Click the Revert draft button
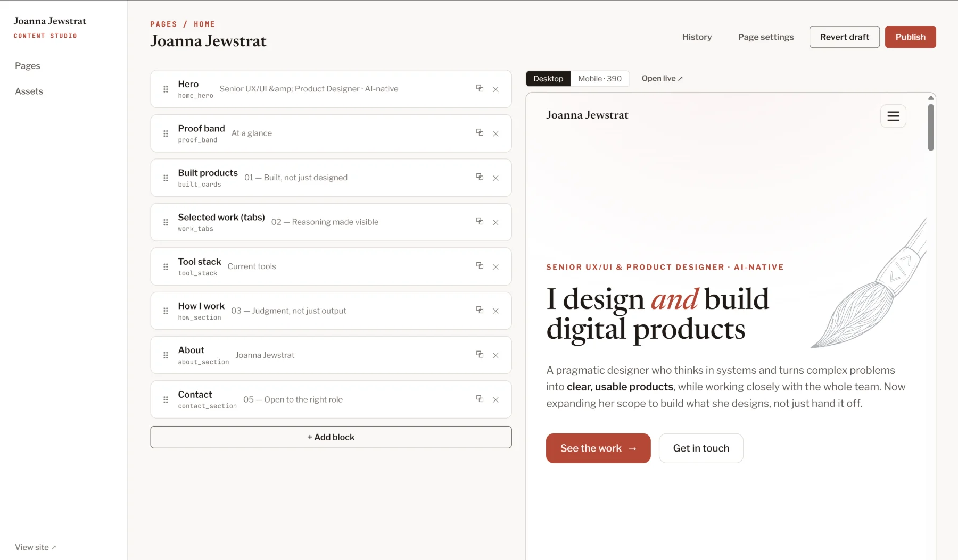 [x=844, y=37]
